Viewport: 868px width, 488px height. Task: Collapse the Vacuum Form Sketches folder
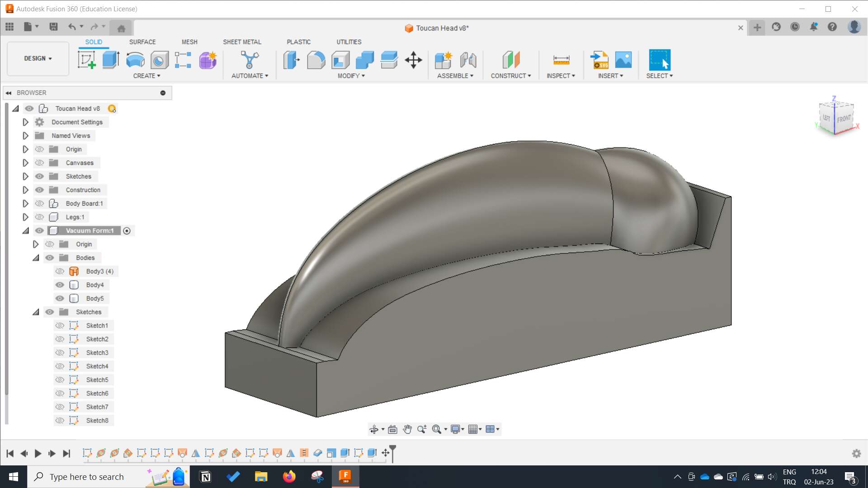(x=36, y=312)
